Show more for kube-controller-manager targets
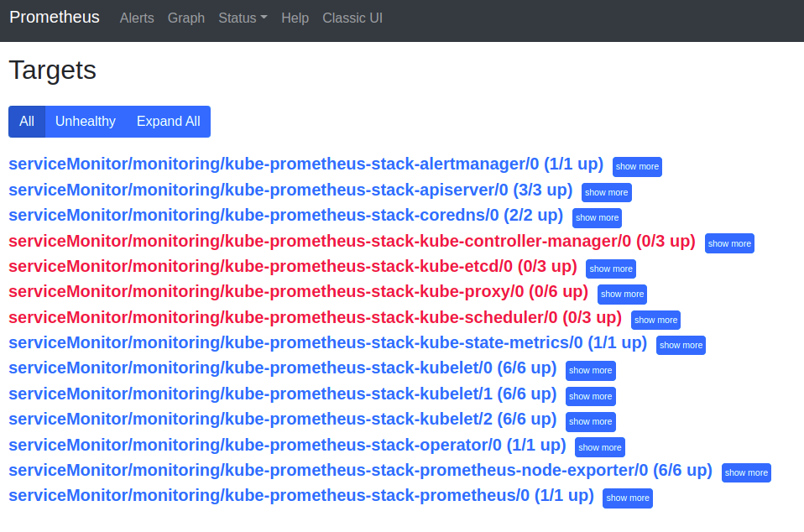 click(729, 243)
